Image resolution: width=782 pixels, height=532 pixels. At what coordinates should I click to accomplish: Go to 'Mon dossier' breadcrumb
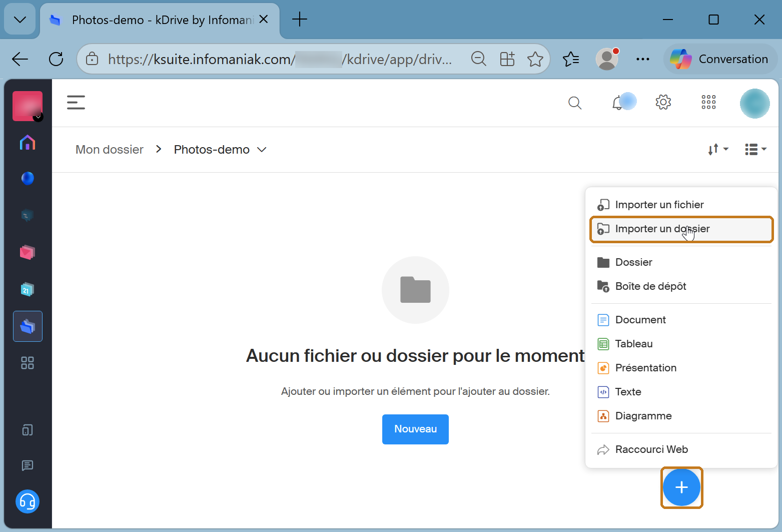pos(110,150)
